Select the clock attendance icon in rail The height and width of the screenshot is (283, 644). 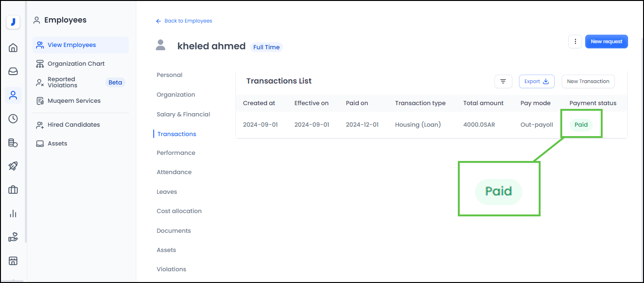[13, 119]
